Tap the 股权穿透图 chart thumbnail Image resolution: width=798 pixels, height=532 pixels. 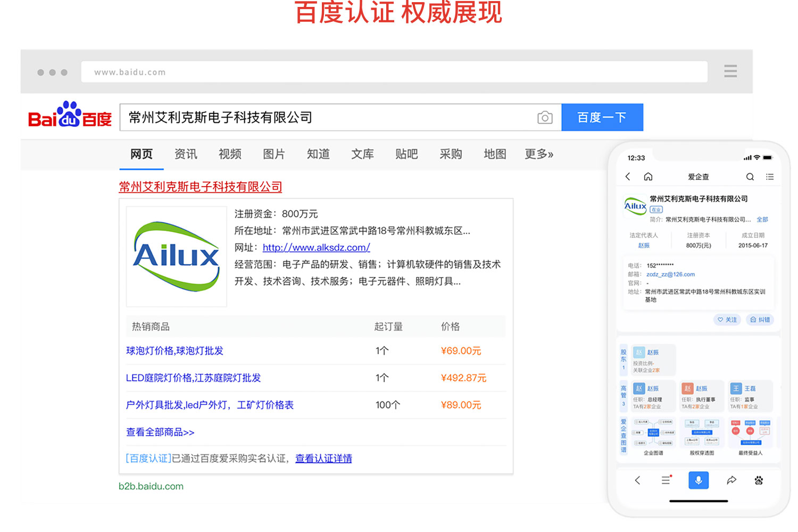(701, 432)
